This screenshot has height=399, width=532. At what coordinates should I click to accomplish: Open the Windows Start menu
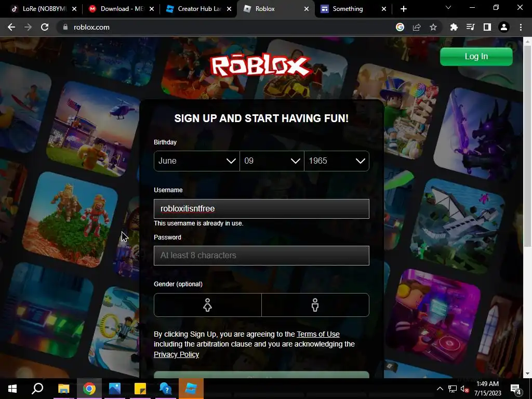coord(12,389)
